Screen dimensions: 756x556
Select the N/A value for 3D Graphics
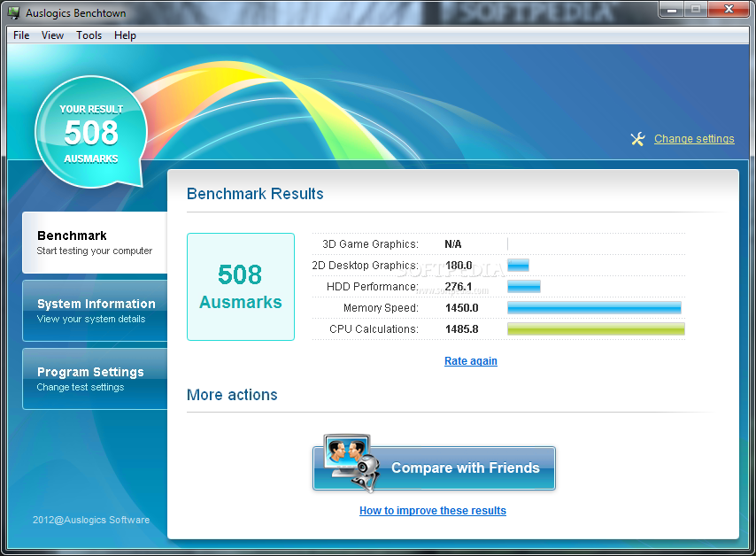point(452,244)
